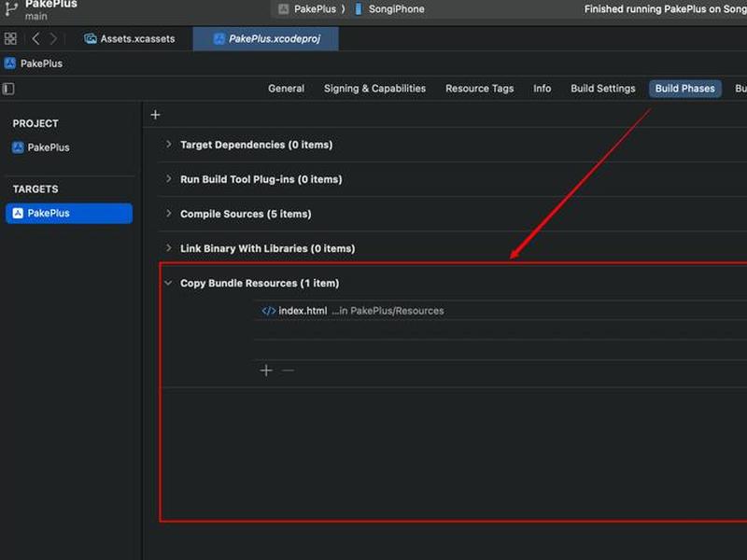Click the 'main' branch label
747x560 pixels.
coord(36,16)
